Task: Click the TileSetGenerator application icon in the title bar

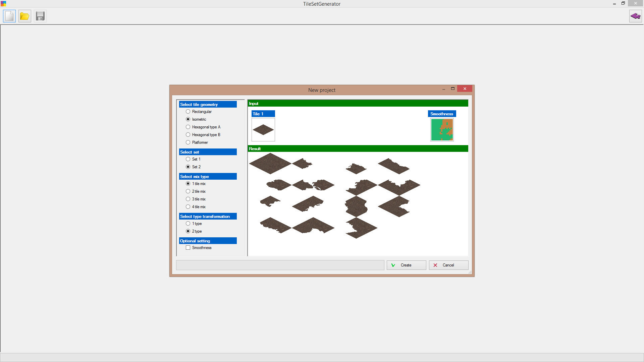Action: point(3,4)
